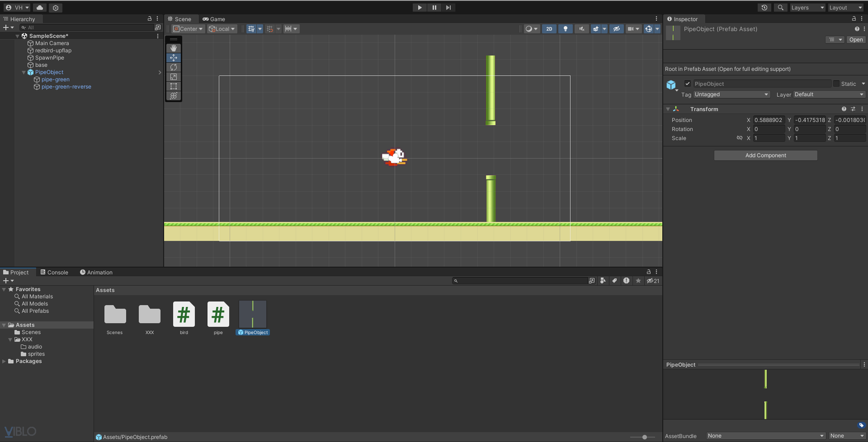Select the Hand (View) tool in Scene
Viewport: 868px width, 442px height.
[174, 48]
